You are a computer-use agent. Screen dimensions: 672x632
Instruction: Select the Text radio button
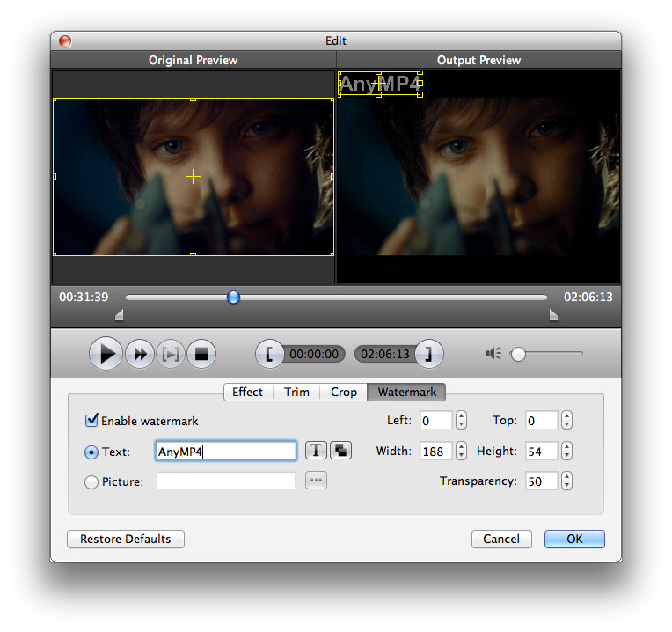[x=91, y=452]
